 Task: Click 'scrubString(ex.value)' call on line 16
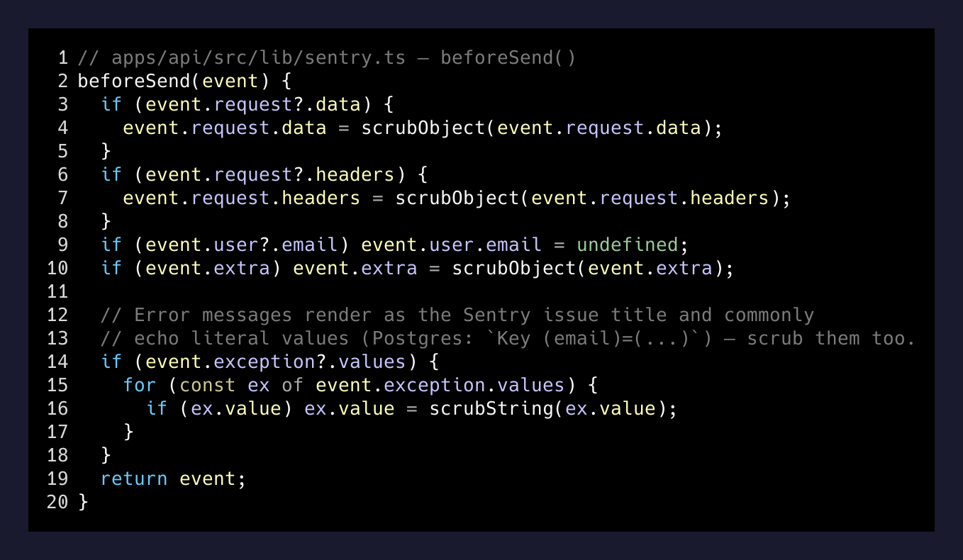click(x=548, y=408)
